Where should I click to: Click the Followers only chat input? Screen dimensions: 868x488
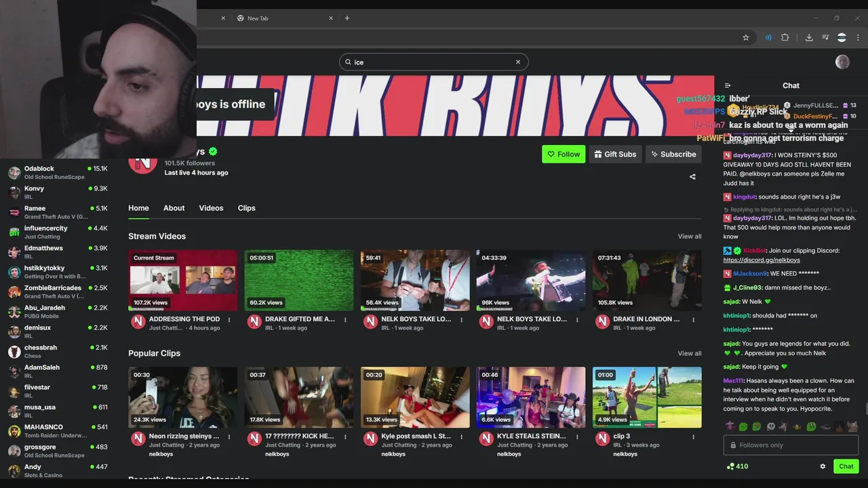(x=791, y=445)
